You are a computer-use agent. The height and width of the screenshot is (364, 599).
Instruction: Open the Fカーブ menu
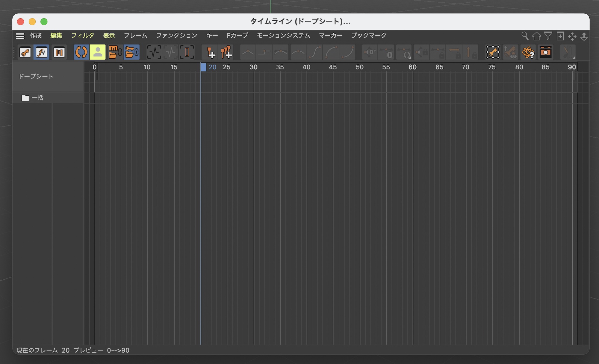237,36
